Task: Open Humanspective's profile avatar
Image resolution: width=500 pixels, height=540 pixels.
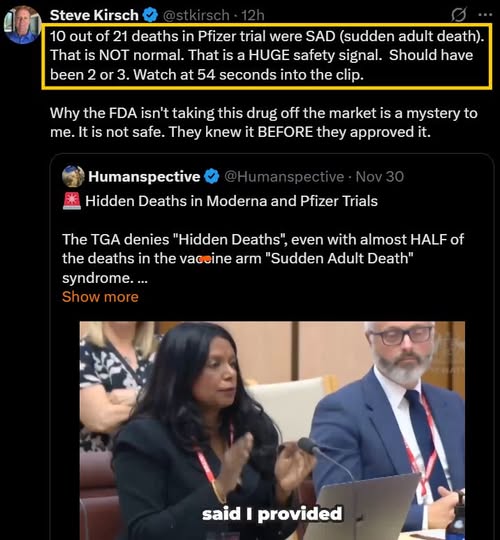Action: [73, 176]
